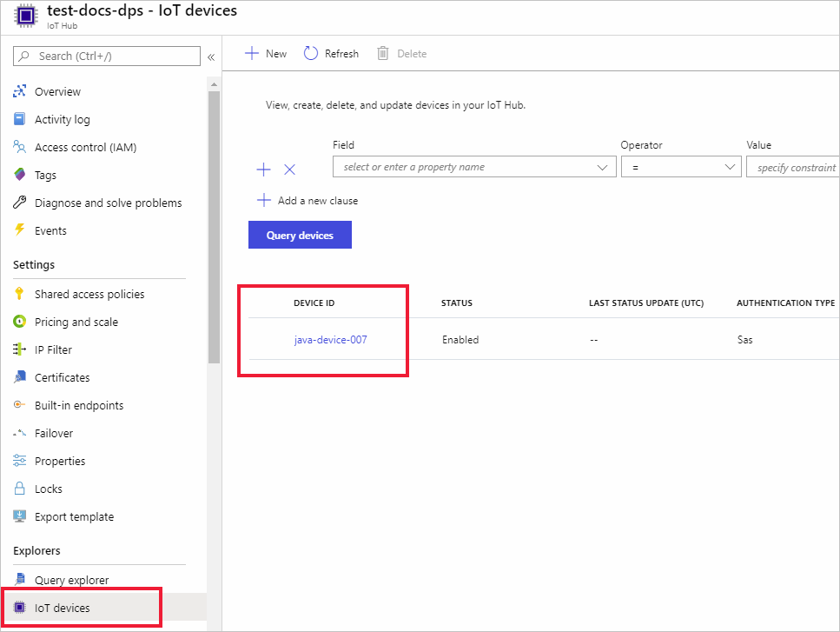Expand the Operator dropdown

point(680,167)
